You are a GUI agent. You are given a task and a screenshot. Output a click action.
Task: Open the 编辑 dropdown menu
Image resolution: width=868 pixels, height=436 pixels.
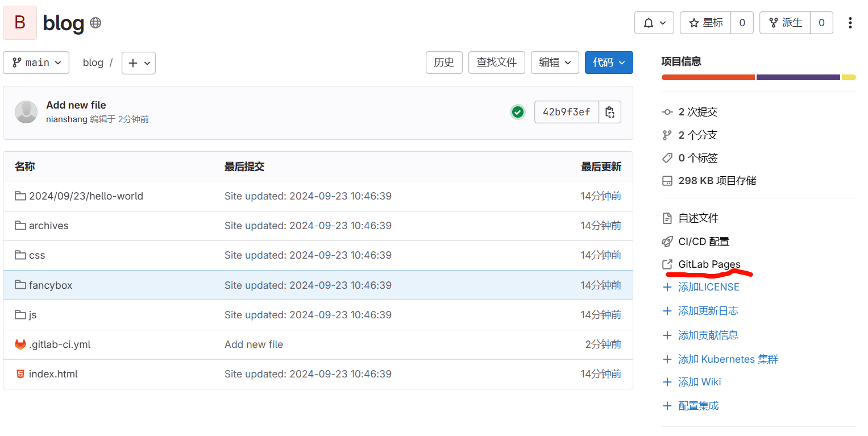(555, 63)
